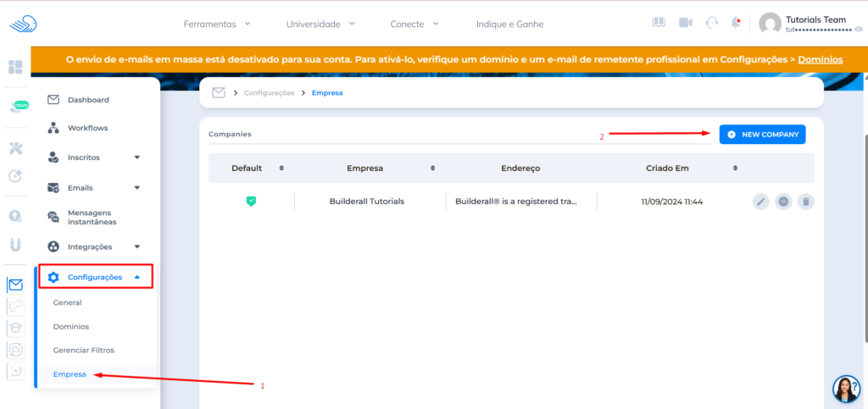This screenshot has height=409, width=868.
Task: Click the open book icon in header
Action: [659, 23]
